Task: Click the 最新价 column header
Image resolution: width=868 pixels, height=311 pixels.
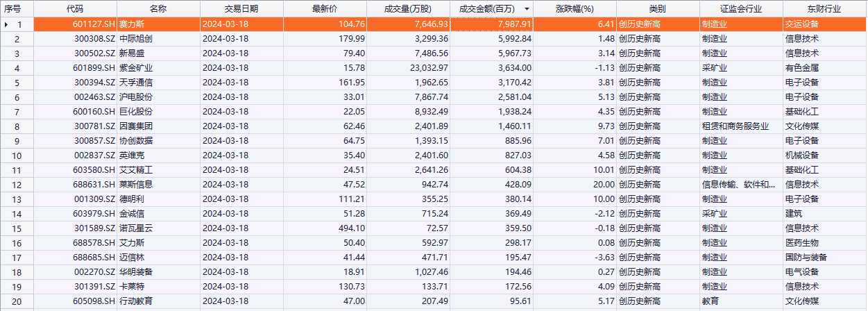Action: point(324,9)
